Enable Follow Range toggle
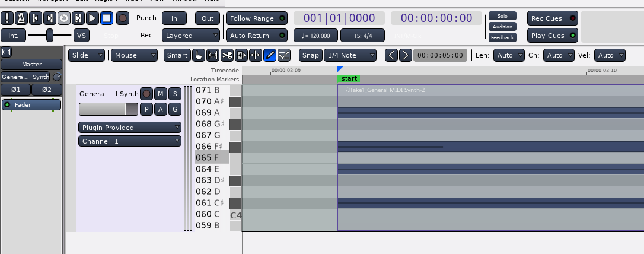 click(x=257, y=18)
